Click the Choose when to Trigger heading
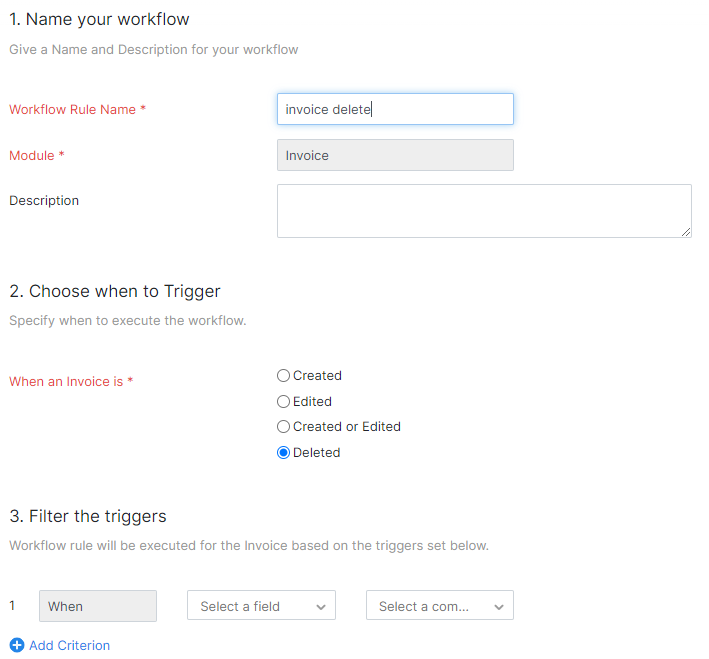Viewport: 709px width, 659px height. 114,291
